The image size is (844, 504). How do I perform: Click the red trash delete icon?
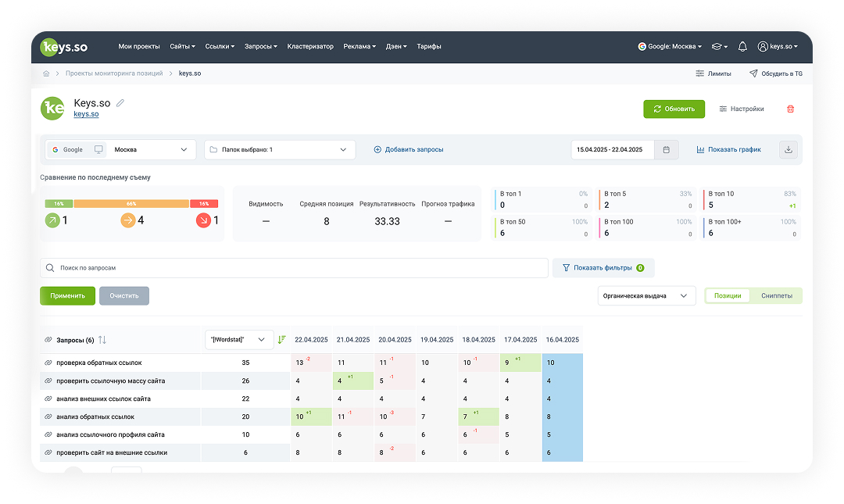pos(790,109)
